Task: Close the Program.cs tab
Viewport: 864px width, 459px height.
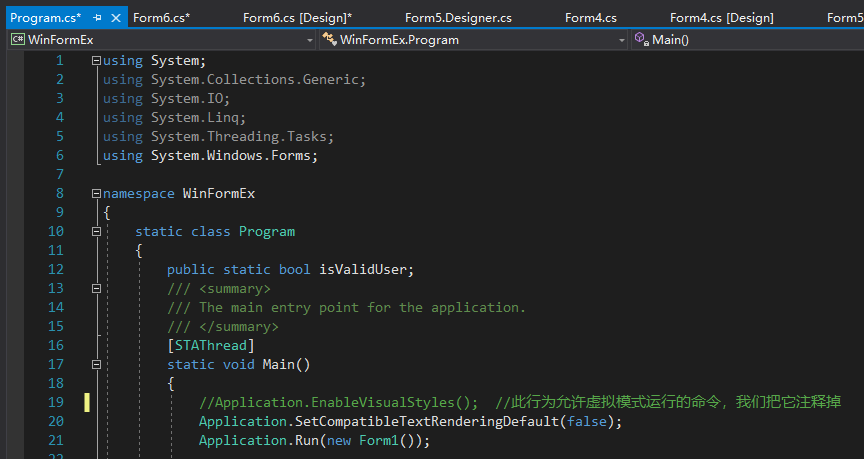Action: (x=116, y=18)
